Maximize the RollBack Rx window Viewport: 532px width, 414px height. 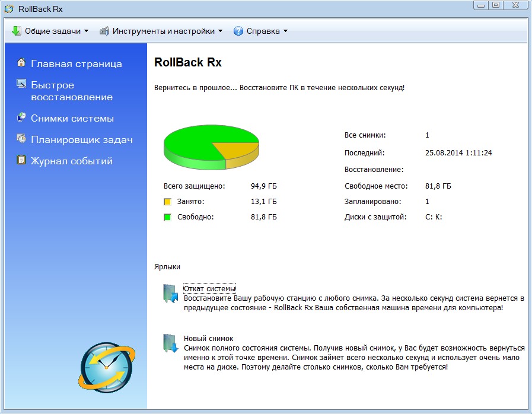(496, 5)
